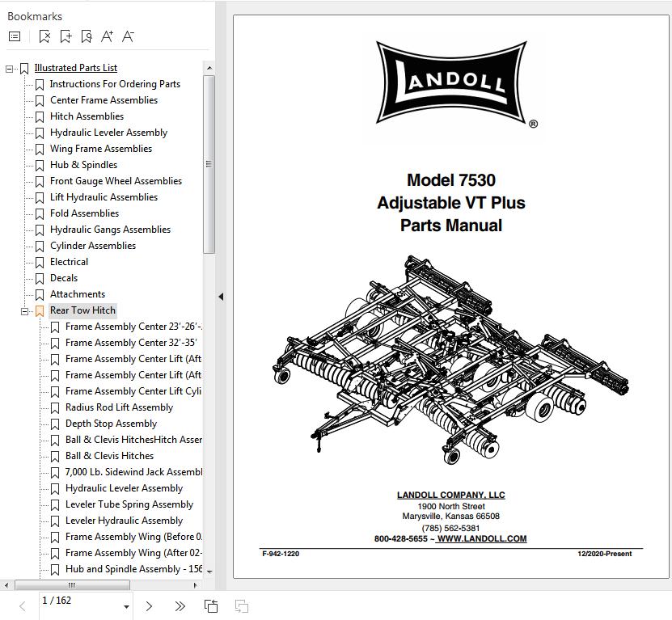Select the Depth Stop Assembly bookmark

tap(111, 424)
